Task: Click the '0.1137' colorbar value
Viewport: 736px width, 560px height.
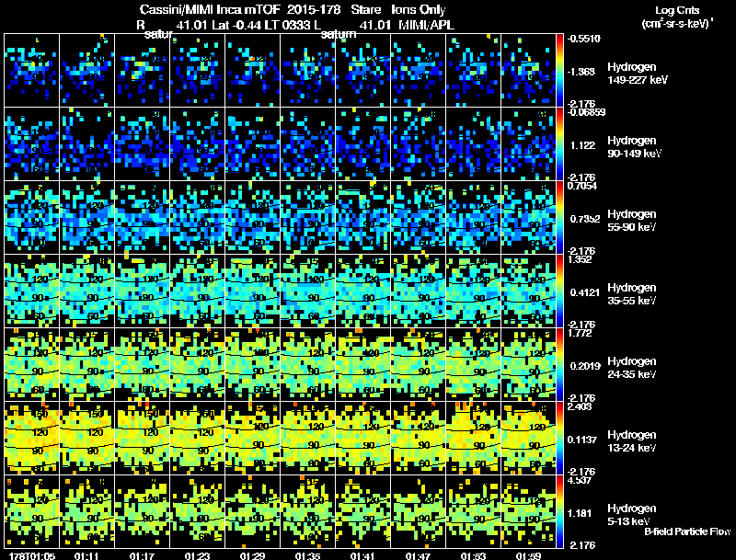Action: tap(582, 440)
